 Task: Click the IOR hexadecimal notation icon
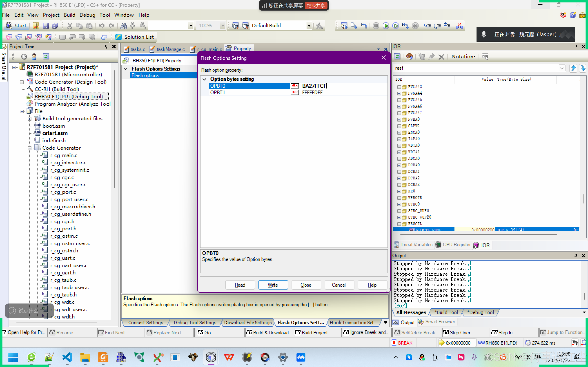485,56
